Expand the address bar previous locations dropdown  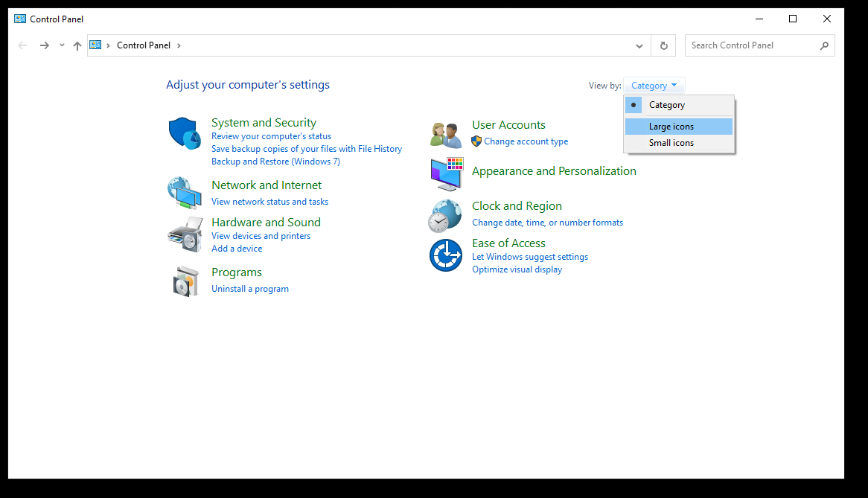coord(639,45)
